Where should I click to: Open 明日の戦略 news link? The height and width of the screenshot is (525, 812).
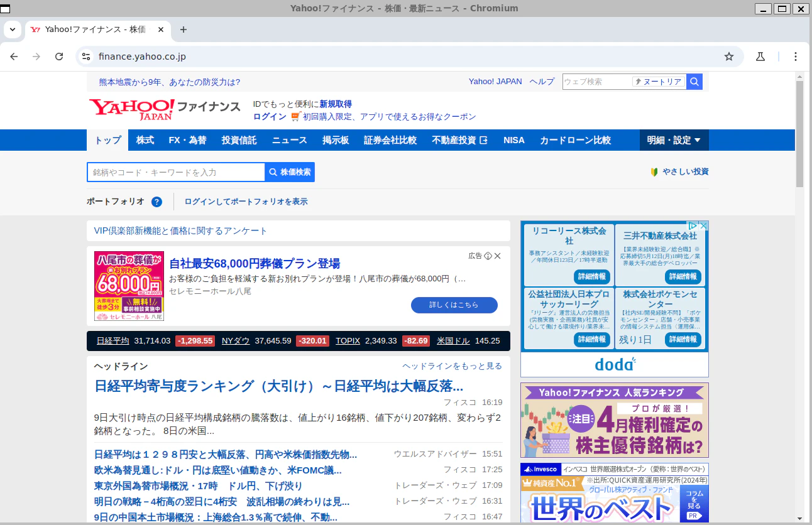click(222, 502)
